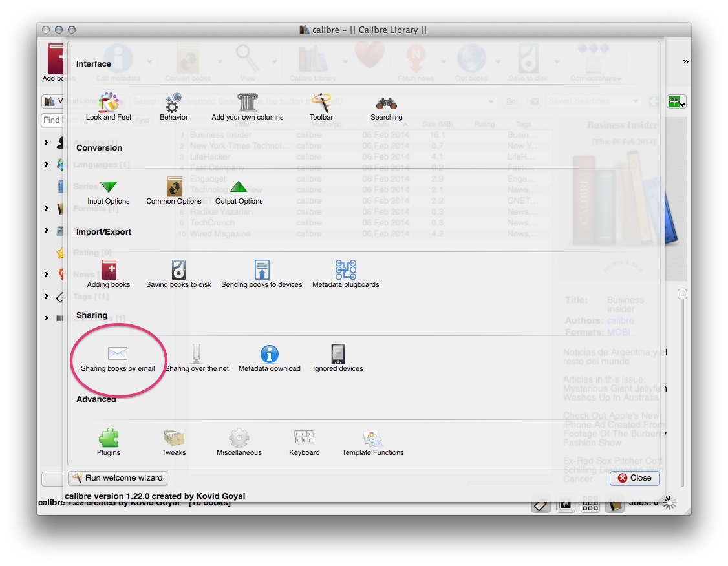Expand the Formats tree category
This screenshot has width=728, height=566.
(x=47, y=208)
